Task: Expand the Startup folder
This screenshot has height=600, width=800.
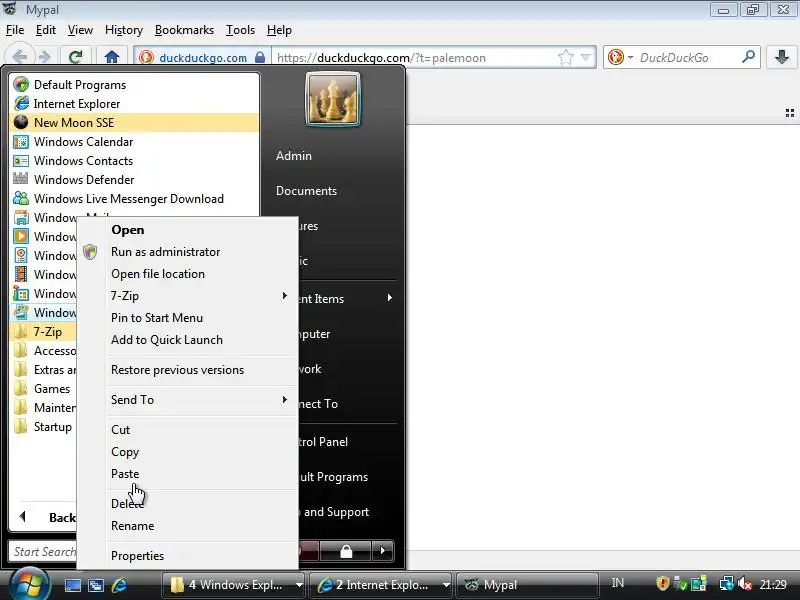Action: coord(43,427)
